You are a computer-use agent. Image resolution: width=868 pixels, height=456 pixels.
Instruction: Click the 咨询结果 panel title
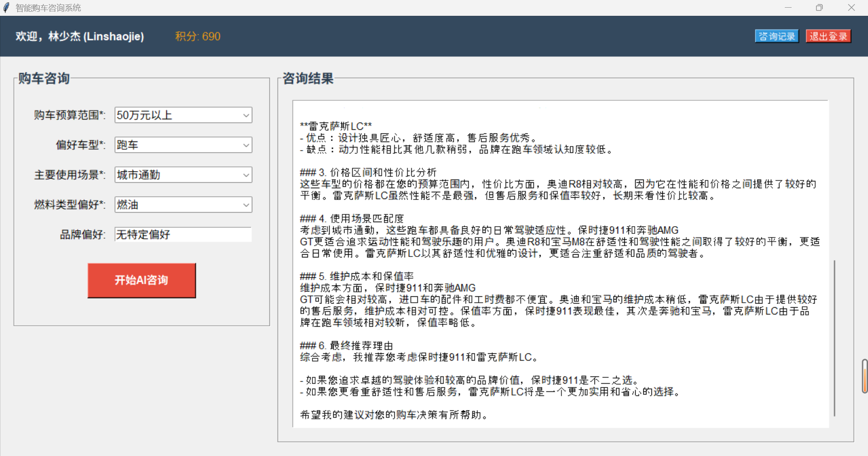click(x=308, y=78)
